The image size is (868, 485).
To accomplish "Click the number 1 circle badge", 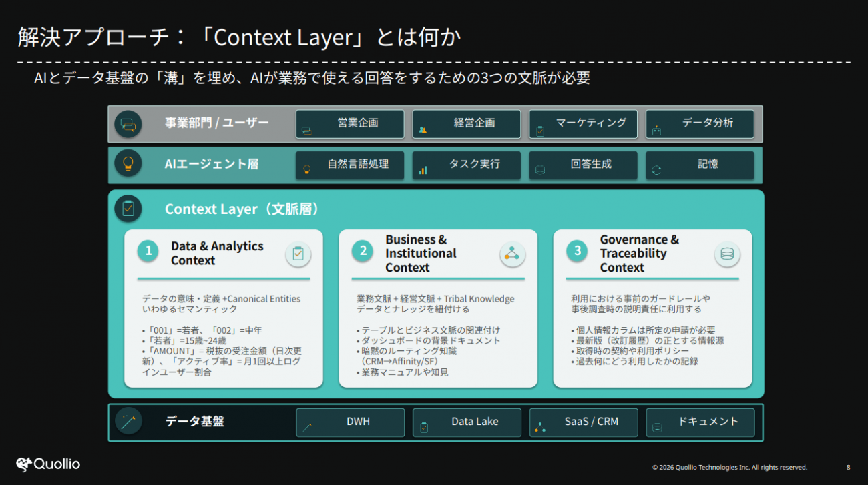I will [x=148, y=251].
